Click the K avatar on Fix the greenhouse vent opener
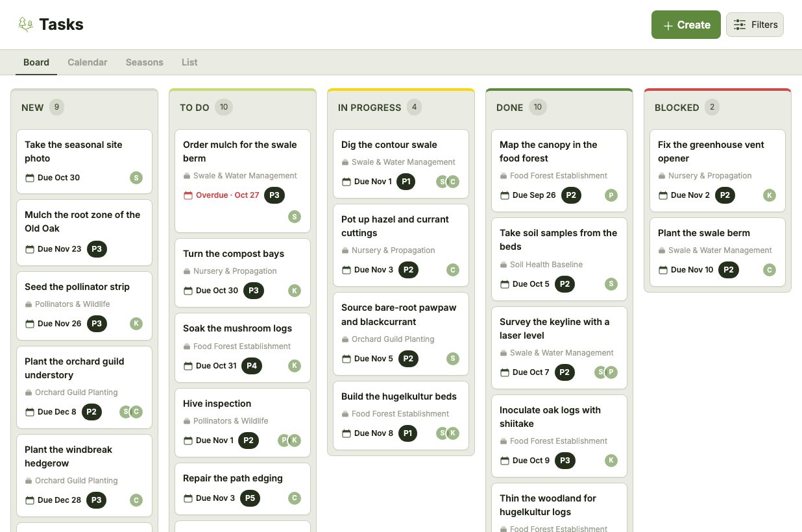The height and width of the screenshot is (532, 802). [x=770, y=195]
